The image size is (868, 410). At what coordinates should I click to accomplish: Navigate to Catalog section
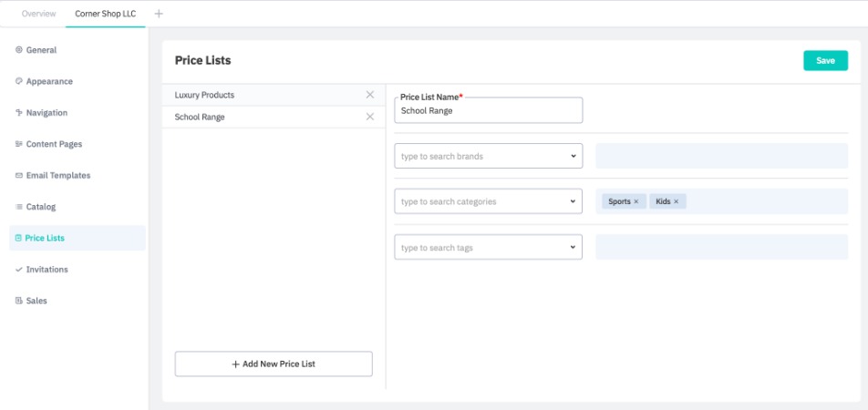pyautogui.click(x=41, y=207)
